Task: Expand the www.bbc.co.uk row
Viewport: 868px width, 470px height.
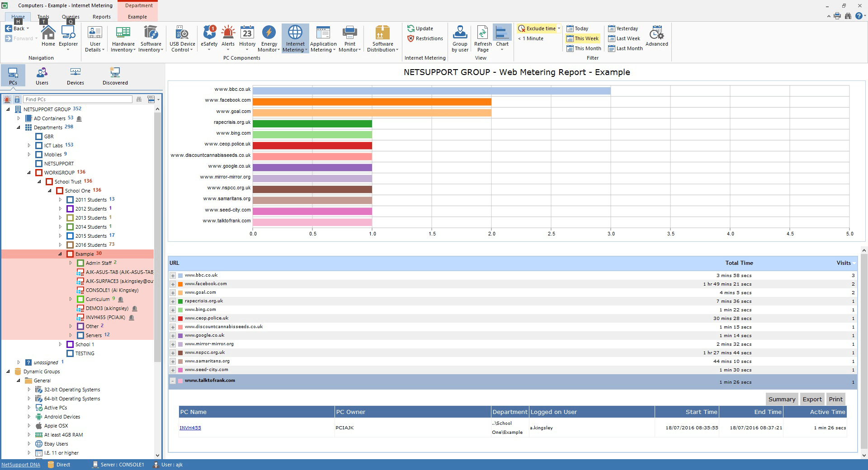Action: click(173, 276)
